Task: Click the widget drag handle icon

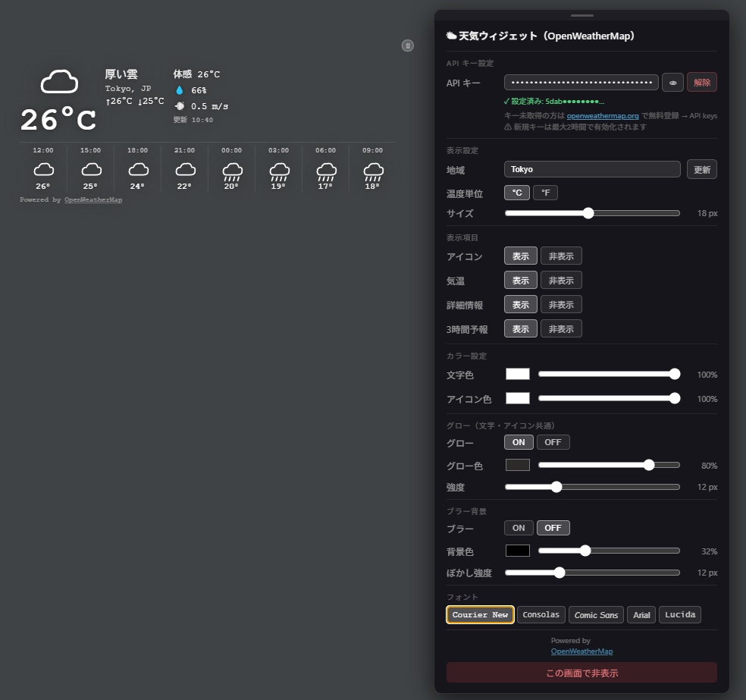Action: [x=408, y=46]
